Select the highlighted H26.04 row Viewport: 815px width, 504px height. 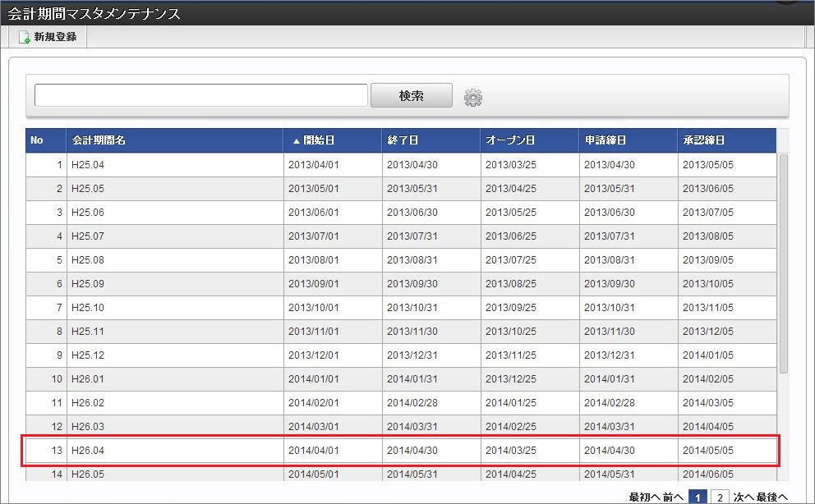[x=399, y=451]
